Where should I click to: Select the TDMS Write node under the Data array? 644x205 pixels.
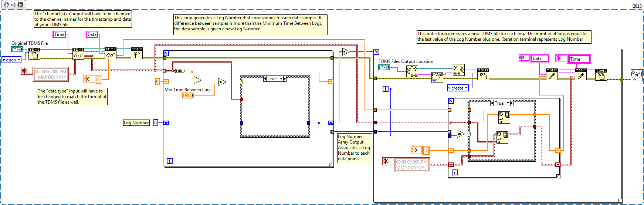coord(552,74)
